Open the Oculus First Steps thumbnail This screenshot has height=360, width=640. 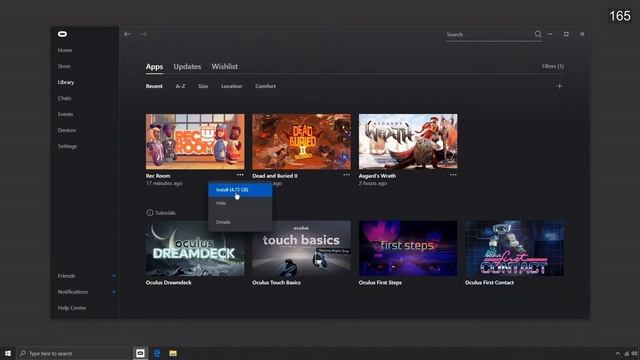point(408,248)
